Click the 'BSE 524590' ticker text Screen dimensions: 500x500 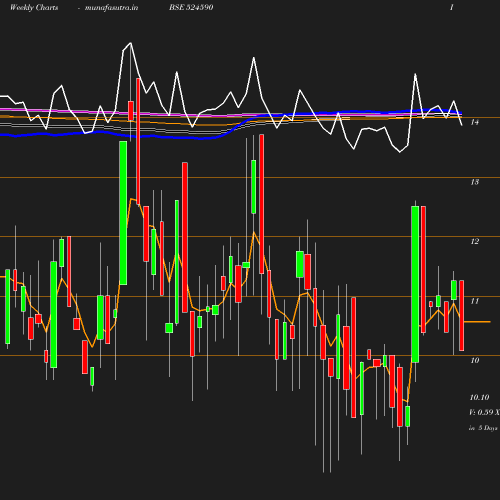tap(191, 7)
